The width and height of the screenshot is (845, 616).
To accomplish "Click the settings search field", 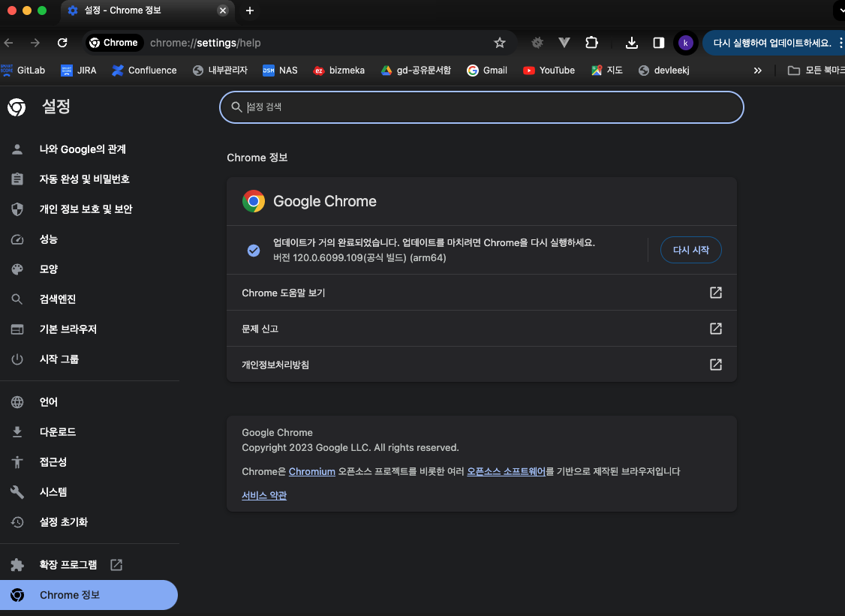I will (x=481, y=107).
